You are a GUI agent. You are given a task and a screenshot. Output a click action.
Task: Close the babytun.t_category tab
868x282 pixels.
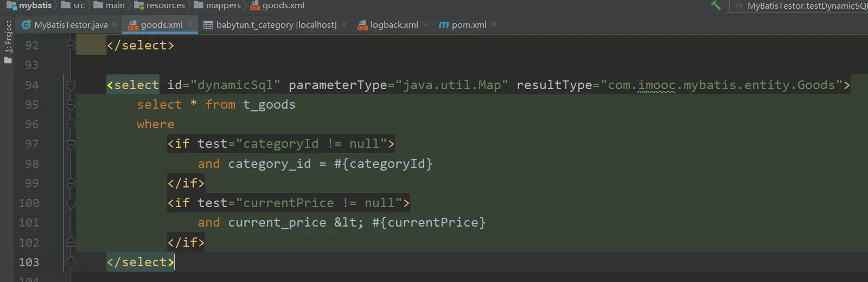(x=344, y=24)
